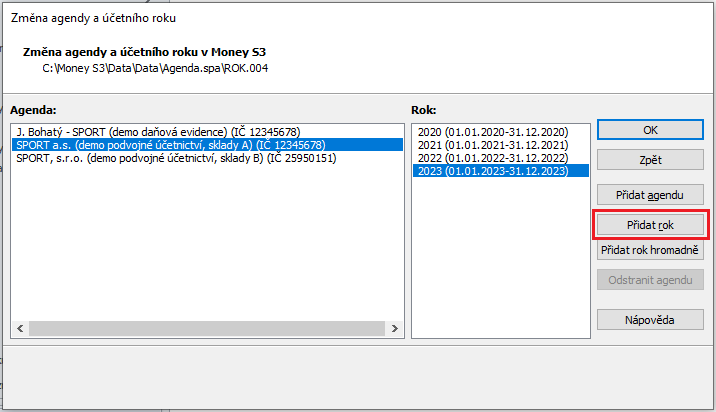Select agenda SPORT a.s. sklady A
Image resolution: width=716 pixels, height=412 pixels.
tap(207, 145)
